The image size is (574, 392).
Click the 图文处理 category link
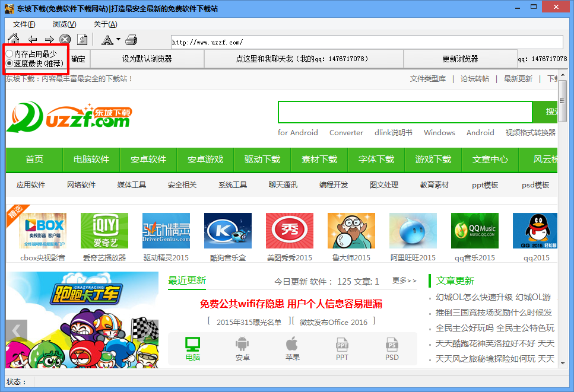(384, 185)
